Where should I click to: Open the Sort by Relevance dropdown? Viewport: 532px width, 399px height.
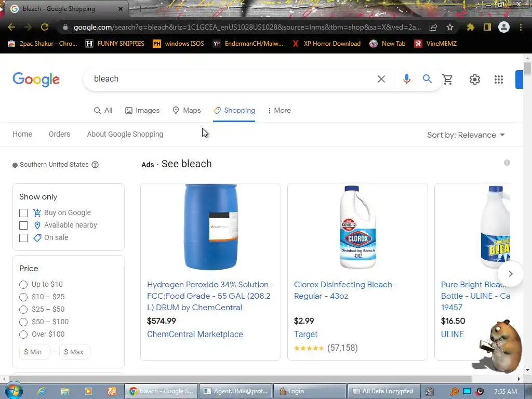pos(466,135)
